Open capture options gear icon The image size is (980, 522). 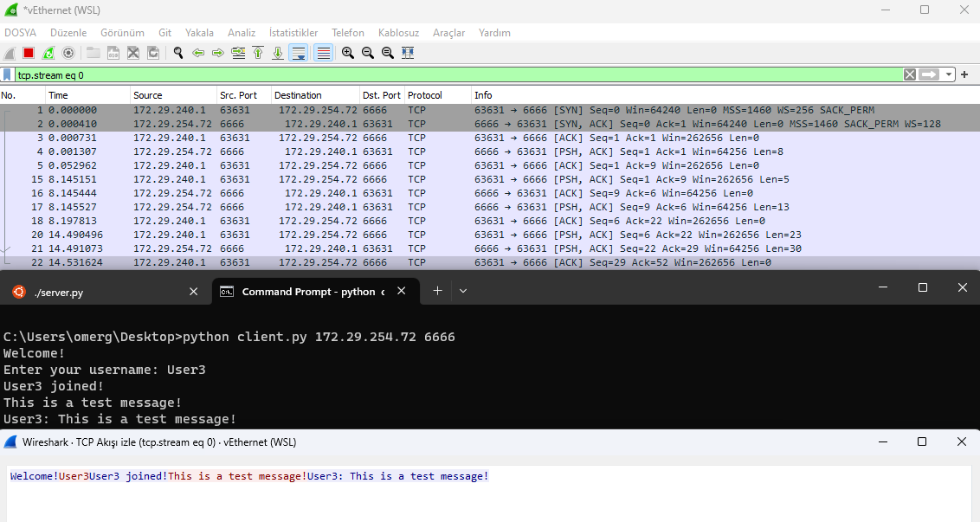click(68, 53)
